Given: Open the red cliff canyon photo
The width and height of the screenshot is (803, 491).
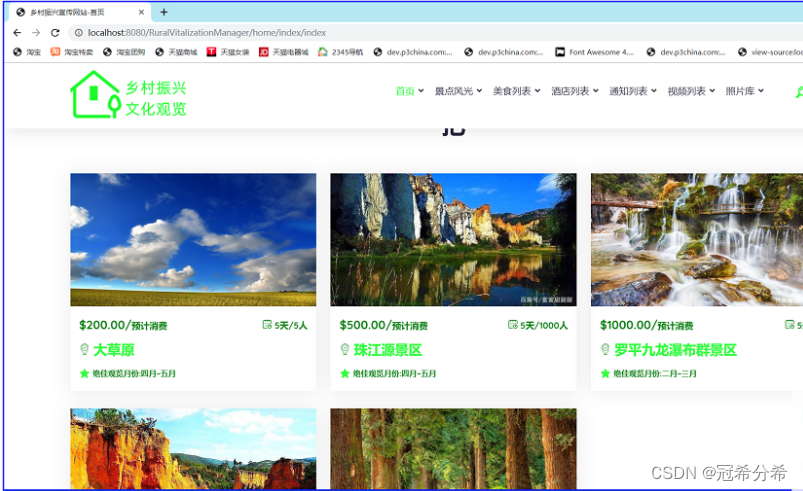Looking at the screenshot, I should click(x=193, y=449).
